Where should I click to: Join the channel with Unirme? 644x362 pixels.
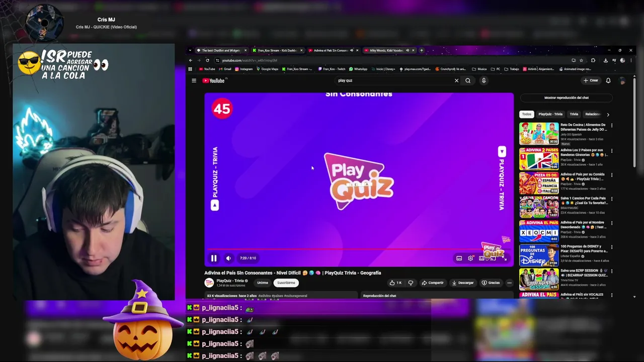tap(263, 283)
